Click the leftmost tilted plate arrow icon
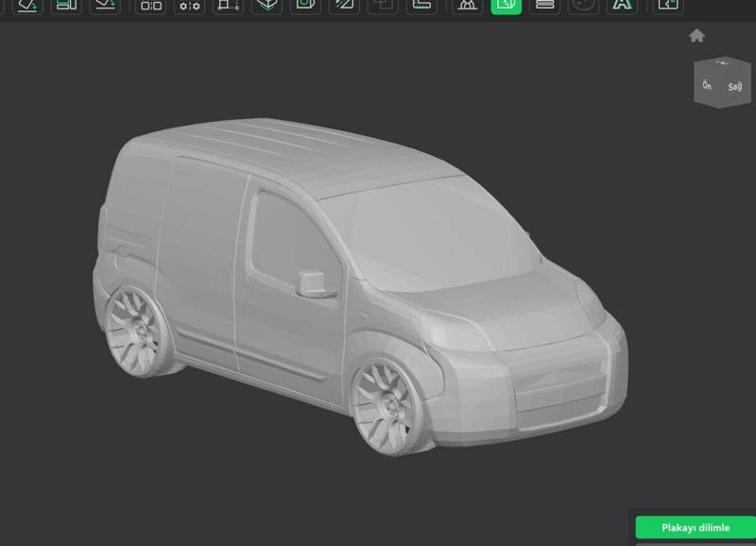Image resolution: width=756 pixels, height=546 pixels. [x=27, y=6]
